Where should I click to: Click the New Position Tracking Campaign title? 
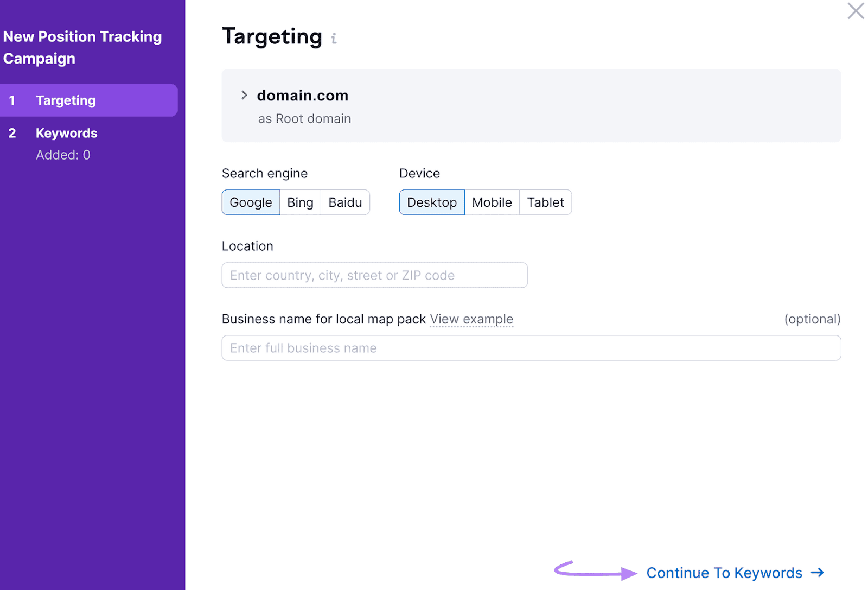pyautogui.click(x=82, y=47)
